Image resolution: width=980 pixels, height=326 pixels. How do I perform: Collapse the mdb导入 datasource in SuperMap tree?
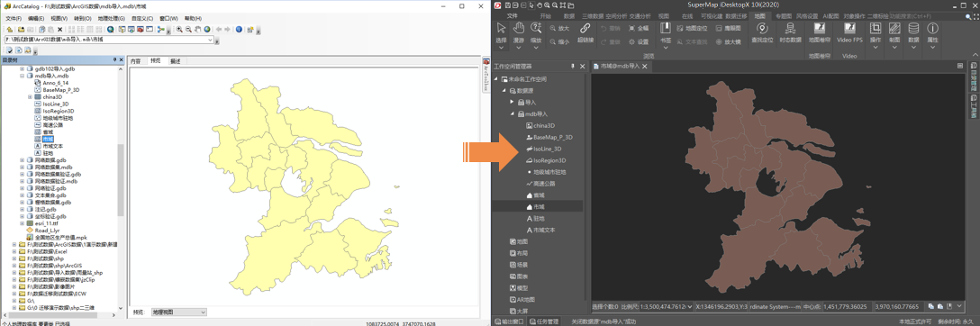point(513,113)
